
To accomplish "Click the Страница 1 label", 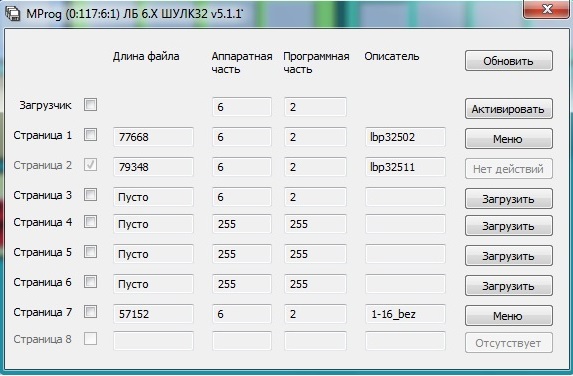I will coord(43,135).
